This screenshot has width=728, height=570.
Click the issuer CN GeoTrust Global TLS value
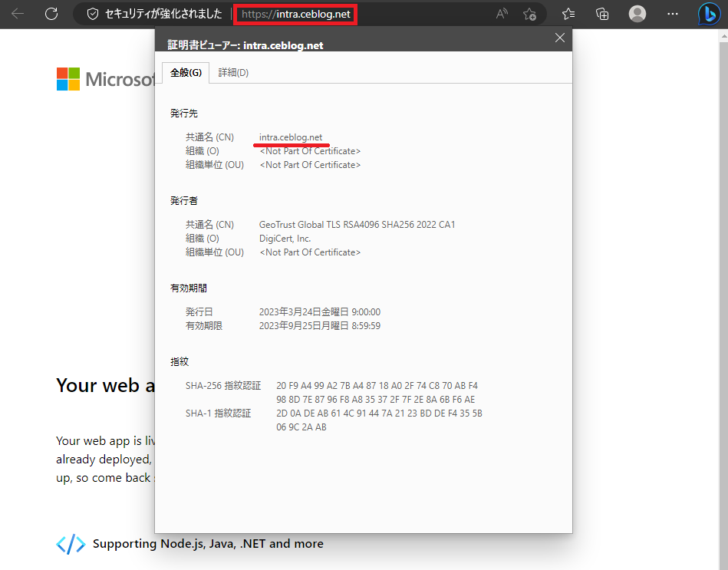[x=357, y=225]
